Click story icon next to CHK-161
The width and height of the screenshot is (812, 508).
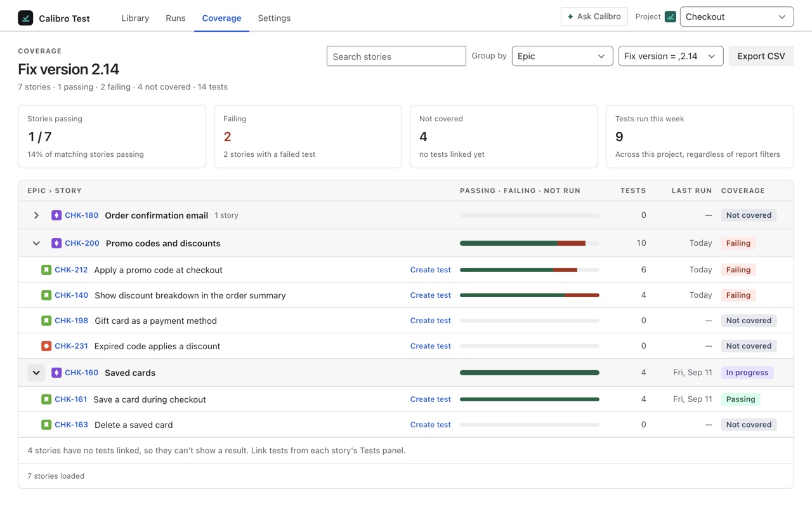pyautogui.click(x=46, y=399)
